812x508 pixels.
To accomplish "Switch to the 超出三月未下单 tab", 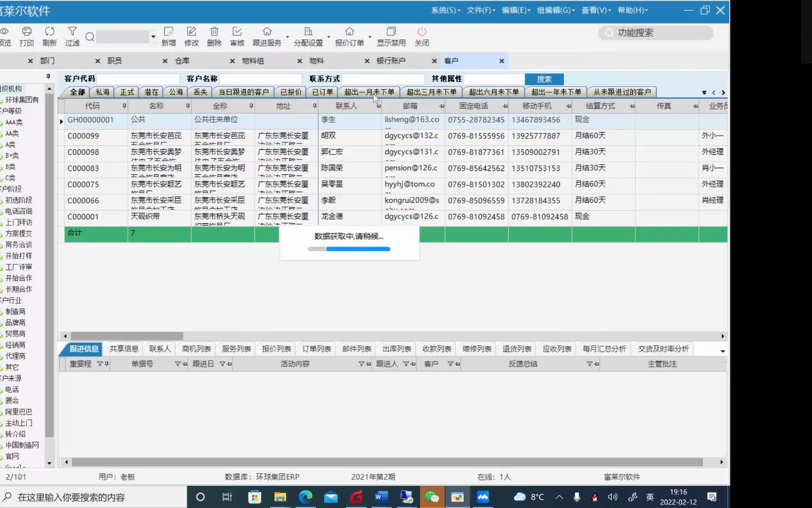I will [x=431, y=92].
